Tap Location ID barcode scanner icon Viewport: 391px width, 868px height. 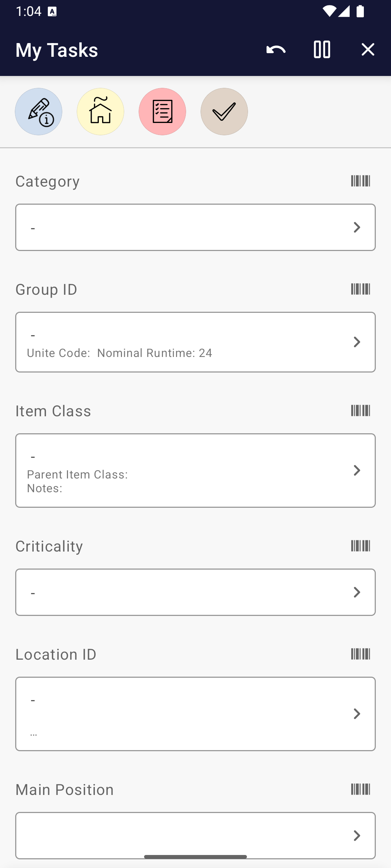(x=361, y=654)
